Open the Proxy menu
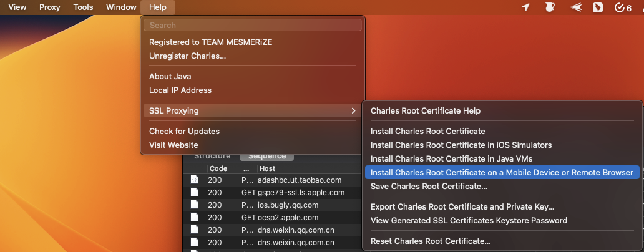Image resolution: width=644 pixels, height=252 pixels. [50, 7]
